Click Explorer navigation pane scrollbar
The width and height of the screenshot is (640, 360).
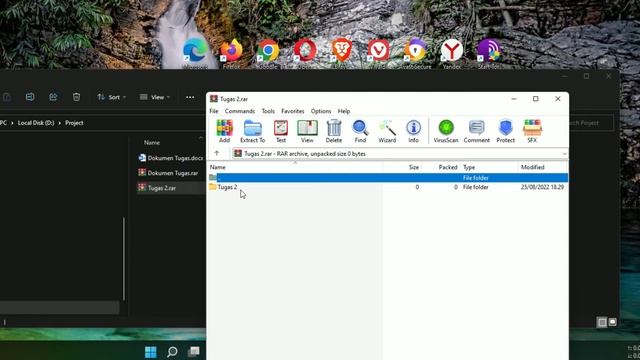(x=124, y=259)
